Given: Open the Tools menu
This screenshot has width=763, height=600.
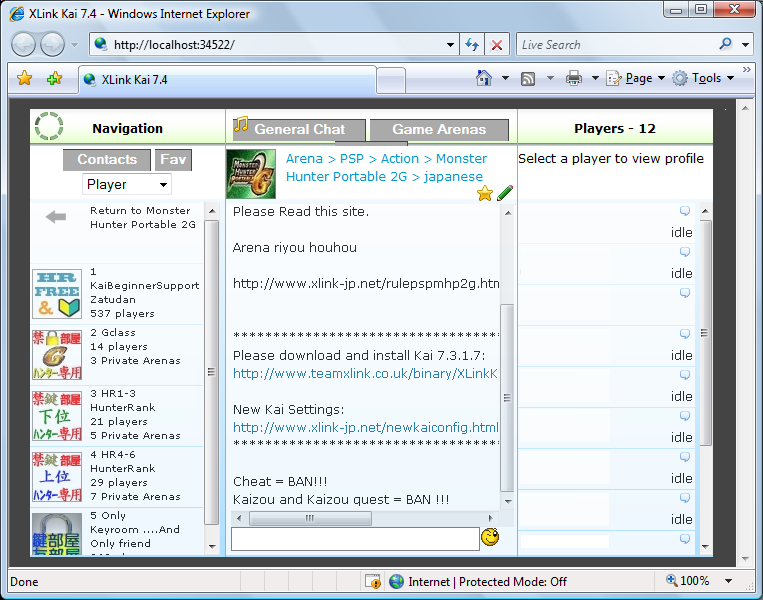Looking at the screenshot, I should coord(703,78).
